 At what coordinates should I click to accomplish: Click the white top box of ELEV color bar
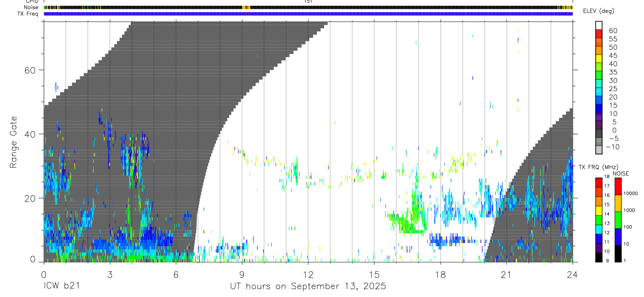coord(599,25)
